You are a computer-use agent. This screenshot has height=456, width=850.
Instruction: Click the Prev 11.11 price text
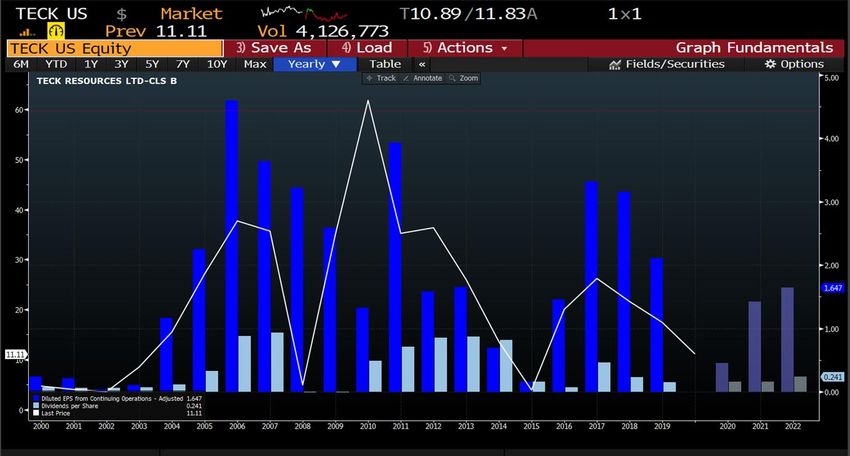point(156,31)
